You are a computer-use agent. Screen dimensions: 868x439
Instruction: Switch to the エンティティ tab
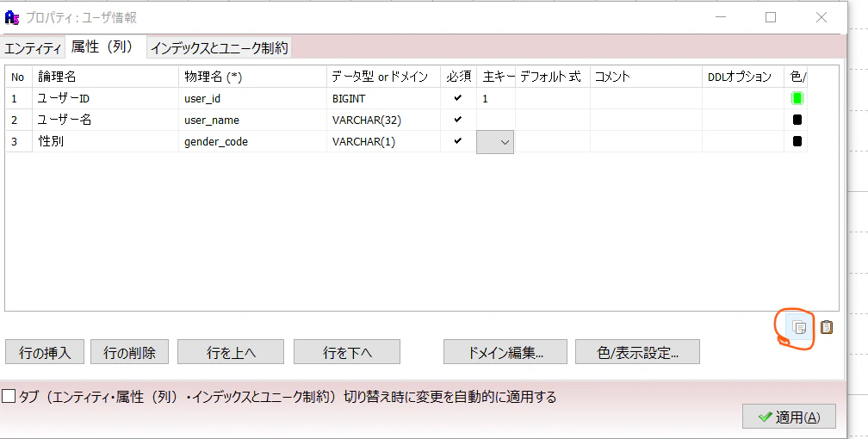point(33,48)
